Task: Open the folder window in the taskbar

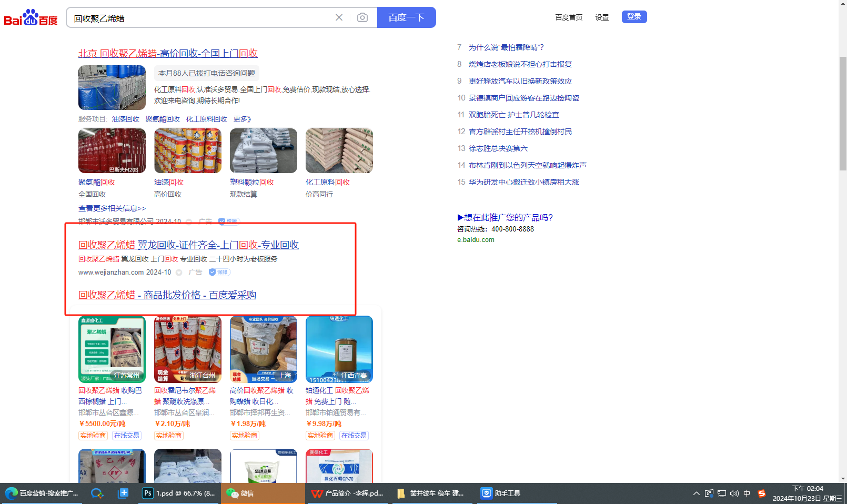Action: 431,493
